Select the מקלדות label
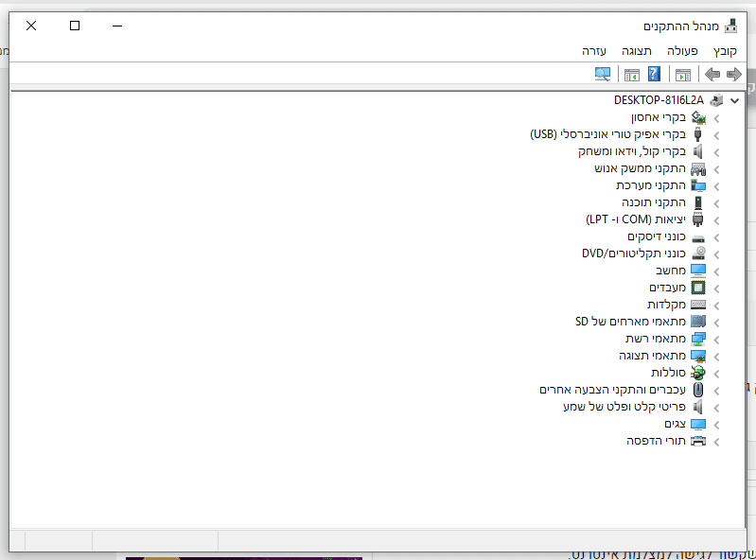Screen dimensions: 756x560 pyautogui.click(x=666, y=305)
